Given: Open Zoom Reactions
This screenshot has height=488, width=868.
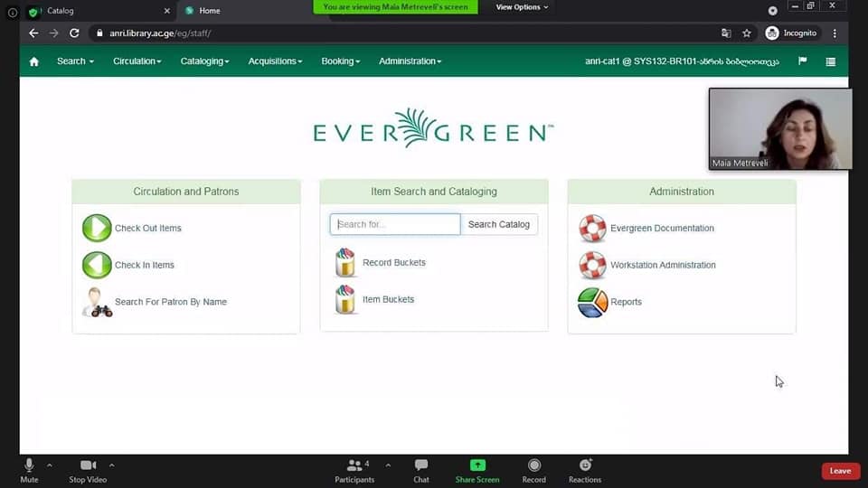Looking at the screenshot, I should tap(585, 471).
